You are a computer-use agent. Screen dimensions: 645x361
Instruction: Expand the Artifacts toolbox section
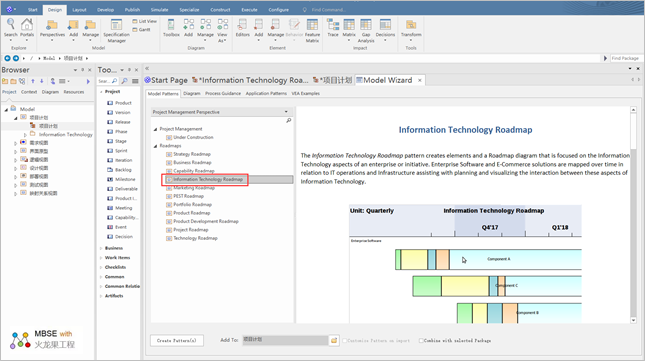[x=101, y=296]
